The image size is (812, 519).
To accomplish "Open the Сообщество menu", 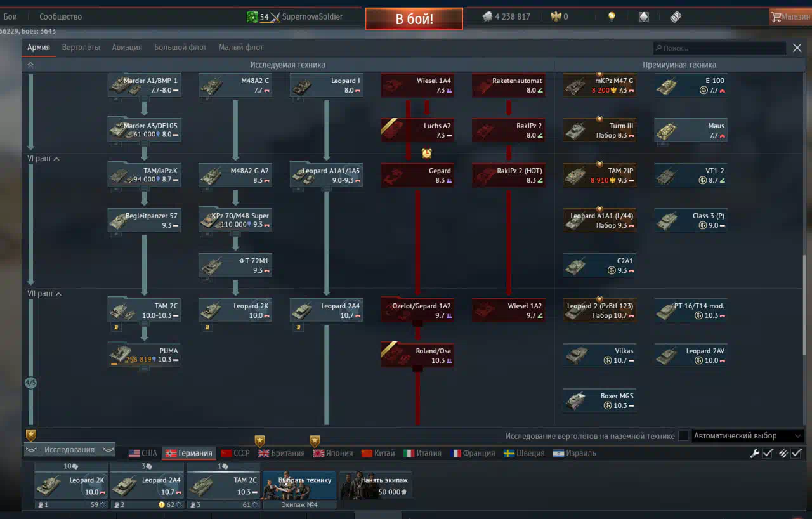I will click(x=60, y=17).
